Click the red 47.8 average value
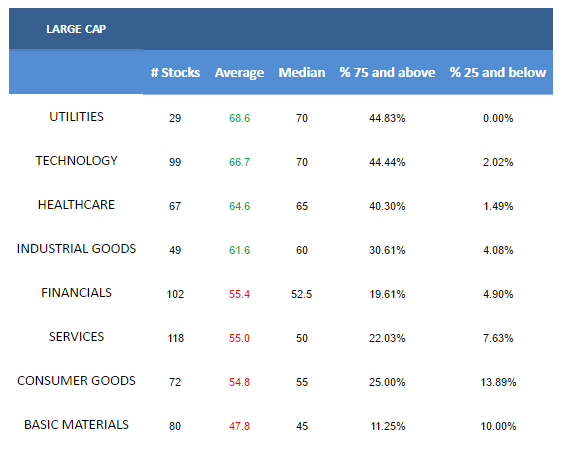 coord(239,426)
